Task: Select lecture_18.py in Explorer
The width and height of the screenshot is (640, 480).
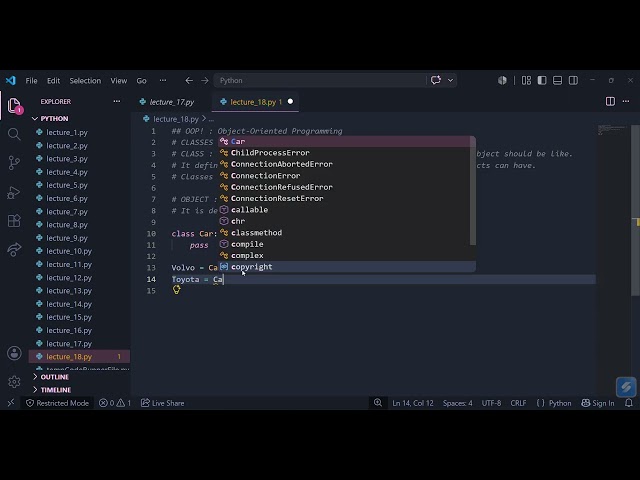Action: click(x=80, y=356)
